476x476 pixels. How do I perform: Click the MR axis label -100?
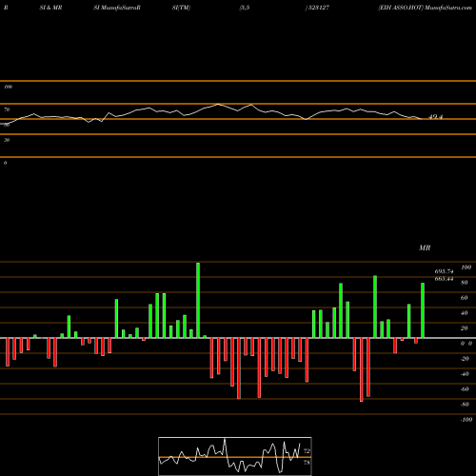click(466, 420)
